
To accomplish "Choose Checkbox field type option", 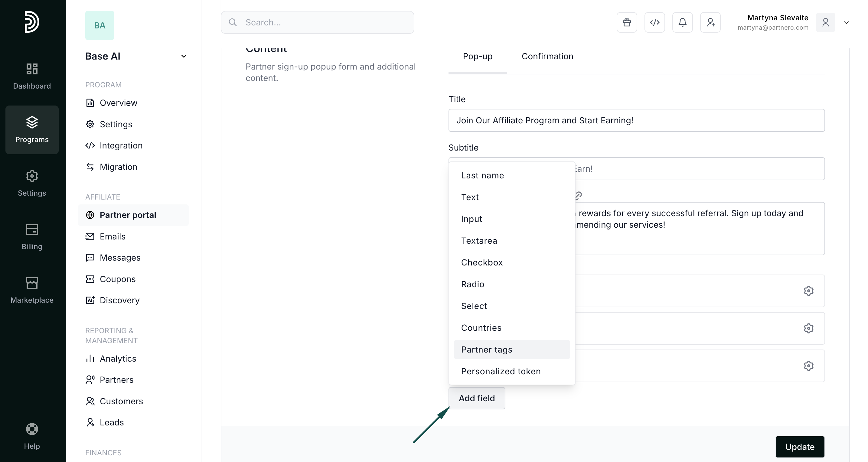I will tap(482, 262).
